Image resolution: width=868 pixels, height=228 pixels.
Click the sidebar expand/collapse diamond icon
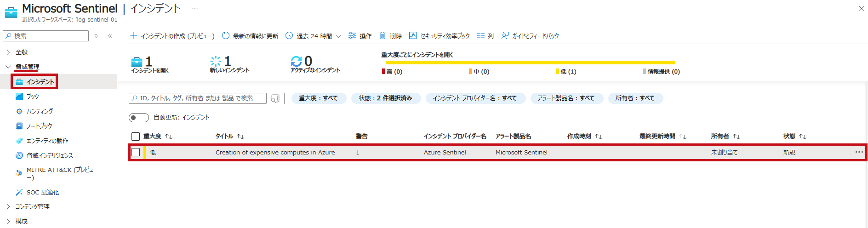click(x=96, y=36)
